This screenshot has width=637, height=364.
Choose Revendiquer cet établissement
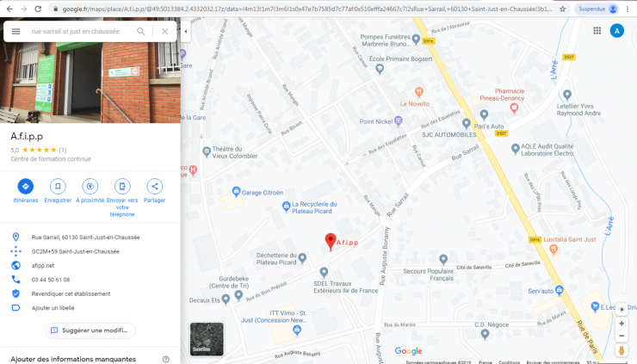click(x=71, y=293)
